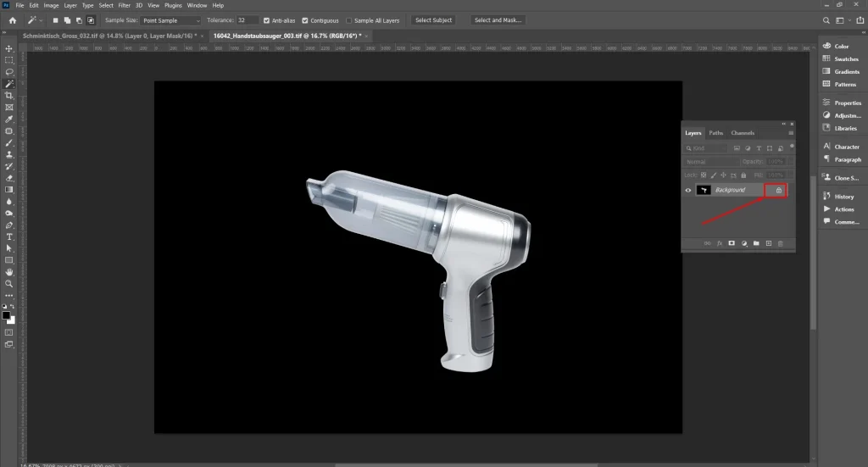868x467 pixels.
Task: Disable the Anti-alias checkbox
Action: (x=268, y=20)
